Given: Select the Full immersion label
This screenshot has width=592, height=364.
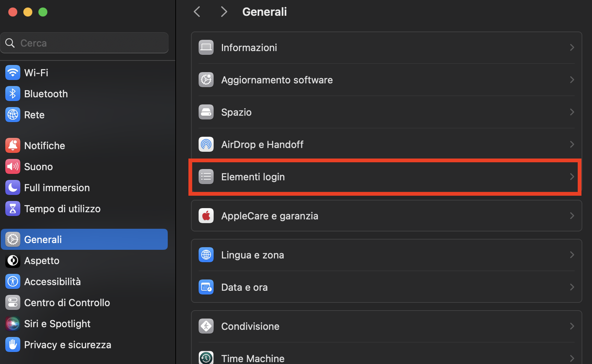Looking at the screenshot, I should tap(57, 187).
